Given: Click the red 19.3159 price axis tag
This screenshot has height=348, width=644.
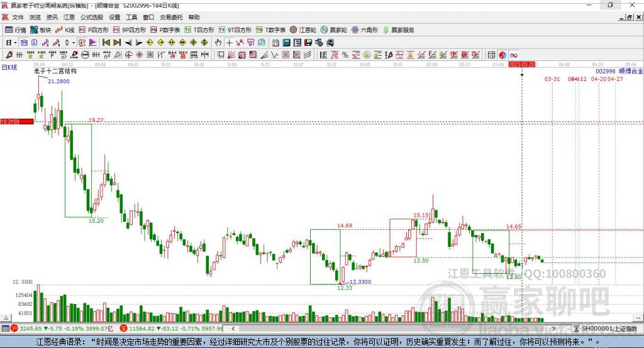Looking at the screenshot, I should [x=17, y=121].
